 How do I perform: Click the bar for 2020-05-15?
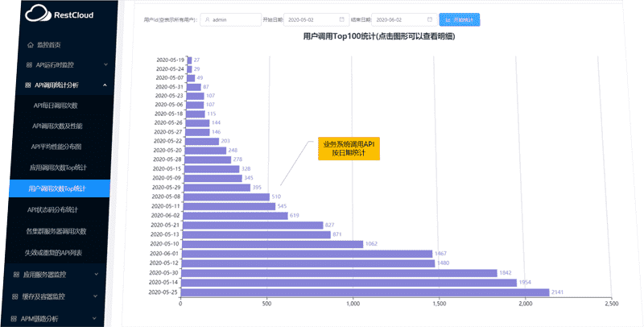coord(212,169)
